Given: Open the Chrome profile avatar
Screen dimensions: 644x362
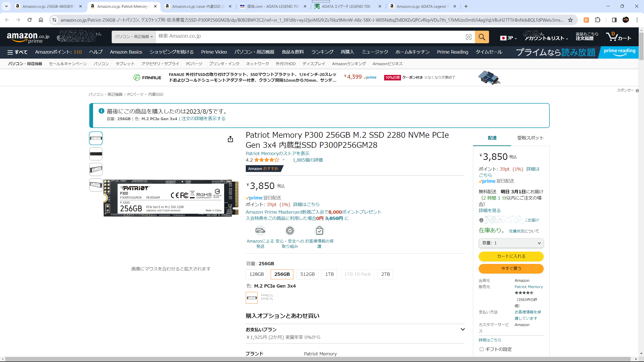Looking at the screenshot, I should 626,20.
